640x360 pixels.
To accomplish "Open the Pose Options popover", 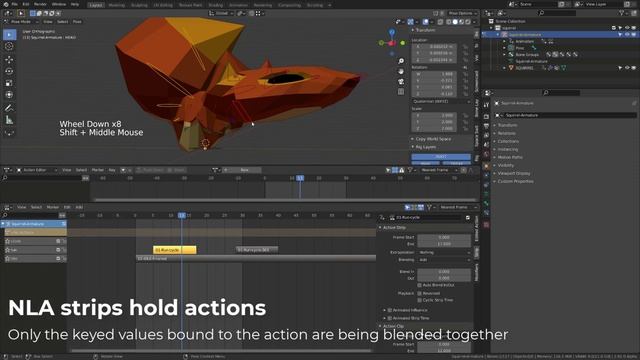I will 462,13.
